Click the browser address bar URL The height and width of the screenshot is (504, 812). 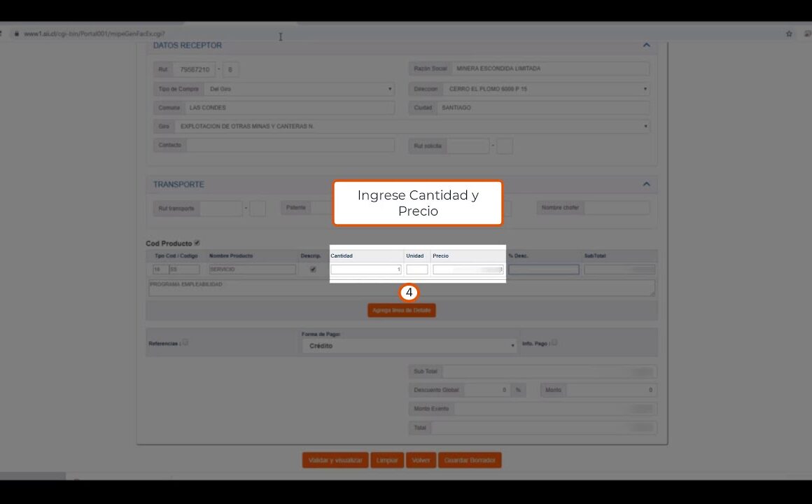point(94,34)
